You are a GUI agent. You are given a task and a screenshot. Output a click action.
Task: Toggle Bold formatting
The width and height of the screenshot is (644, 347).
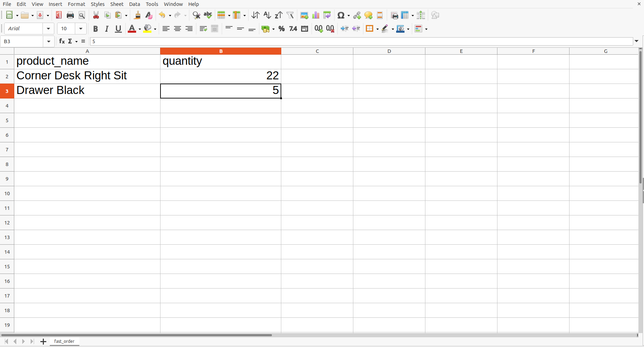click(95, 29)
